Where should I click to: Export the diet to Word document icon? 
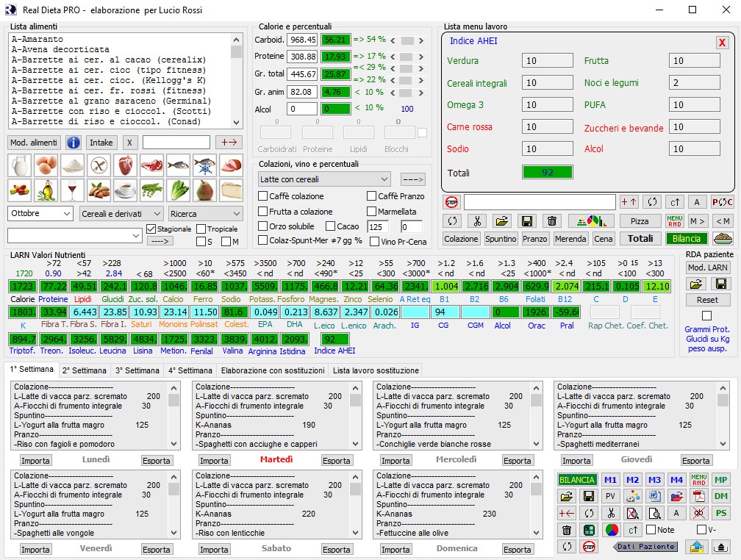click(x=654, y=496)
